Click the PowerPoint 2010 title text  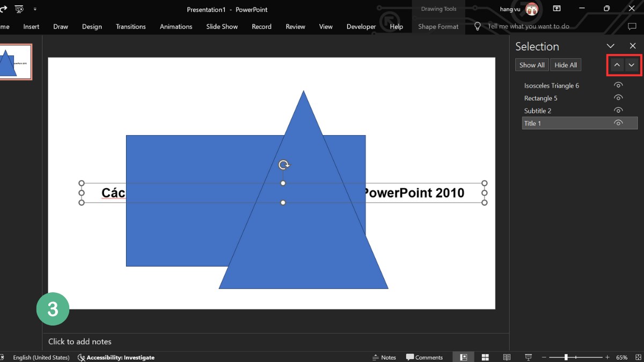click(x=414, y=193)
